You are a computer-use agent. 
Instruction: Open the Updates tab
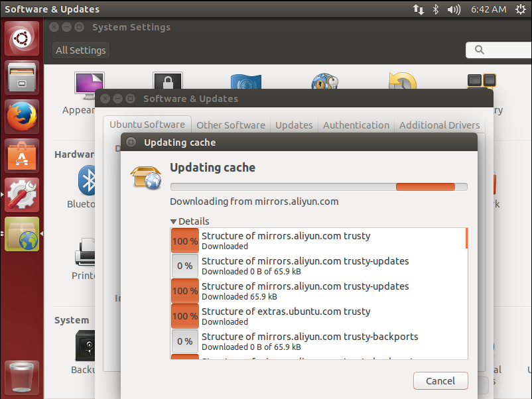[294, 125]
